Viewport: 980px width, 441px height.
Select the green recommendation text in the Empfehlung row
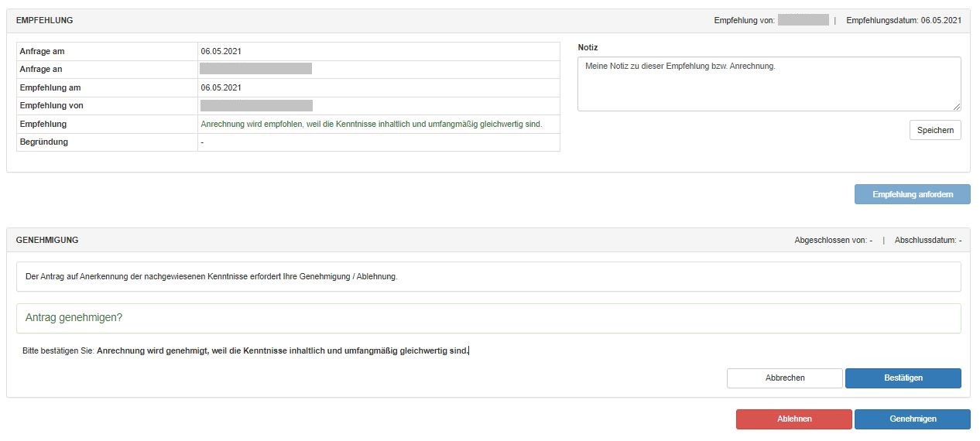(x=371, y=124)
